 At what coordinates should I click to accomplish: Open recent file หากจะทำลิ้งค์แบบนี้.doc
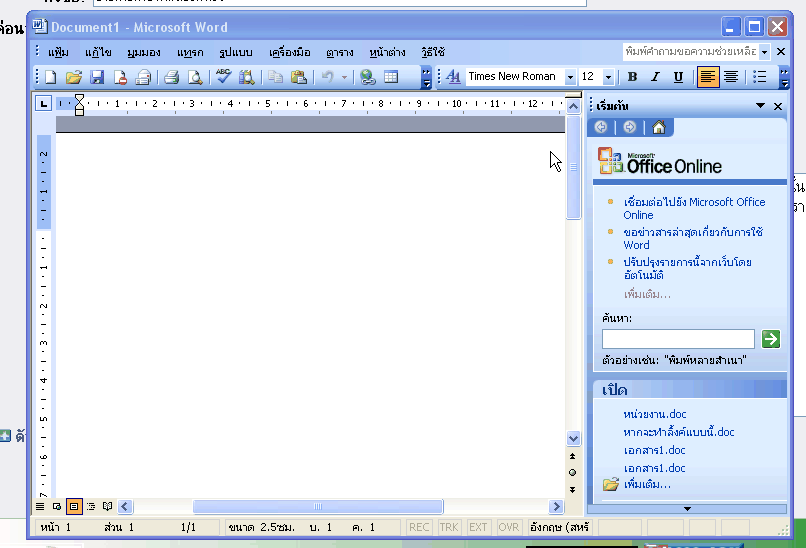coord(679,432)
